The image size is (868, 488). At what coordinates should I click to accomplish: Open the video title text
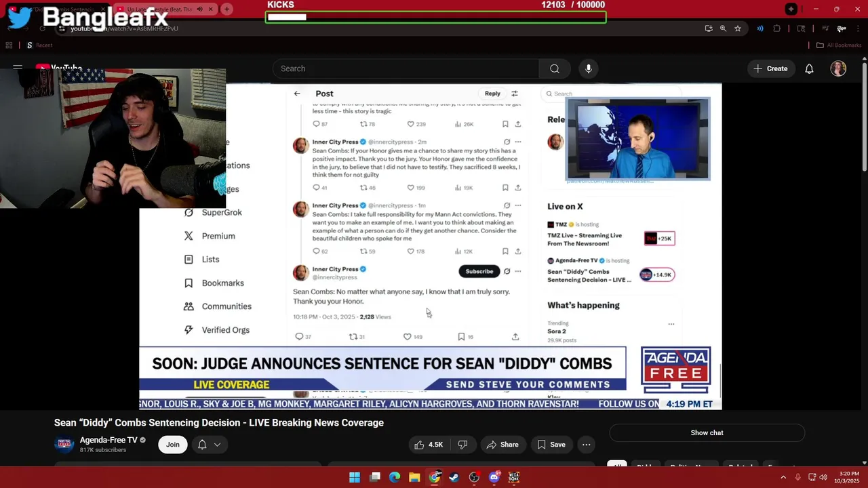pyautogui.click(x=219, y=423)
